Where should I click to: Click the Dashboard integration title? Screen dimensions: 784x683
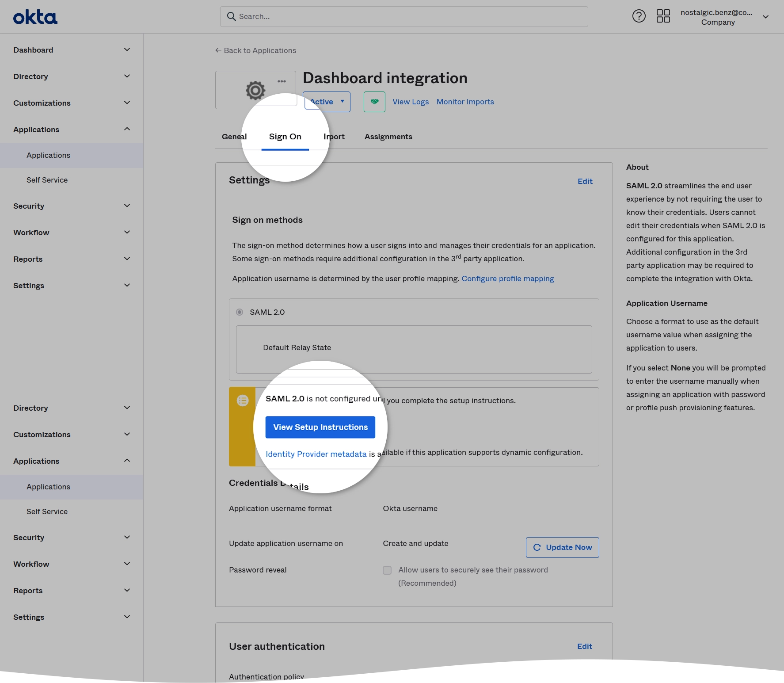pos(385,78)
